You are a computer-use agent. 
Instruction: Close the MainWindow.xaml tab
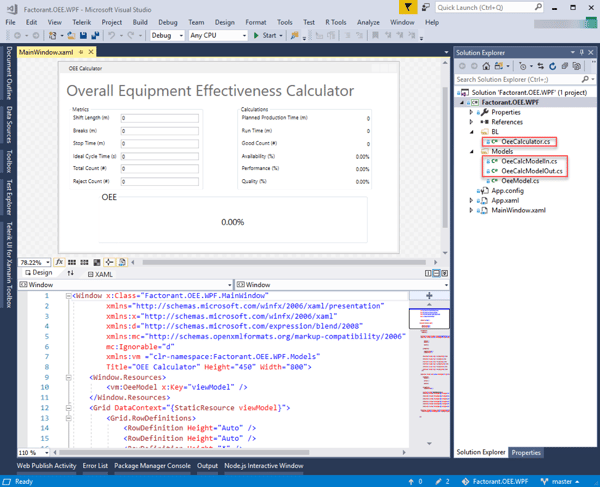pyautogui.click(x=91, y=52)
